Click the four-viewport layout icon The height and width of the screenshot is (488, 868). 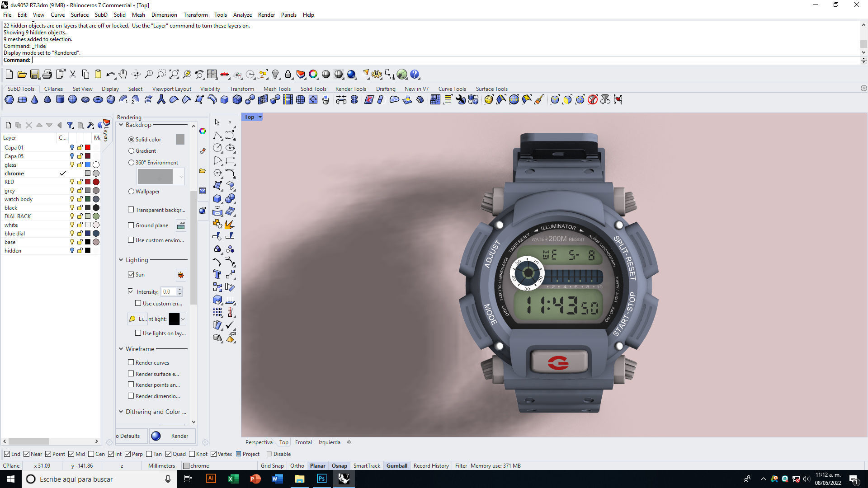coord(212,75)
